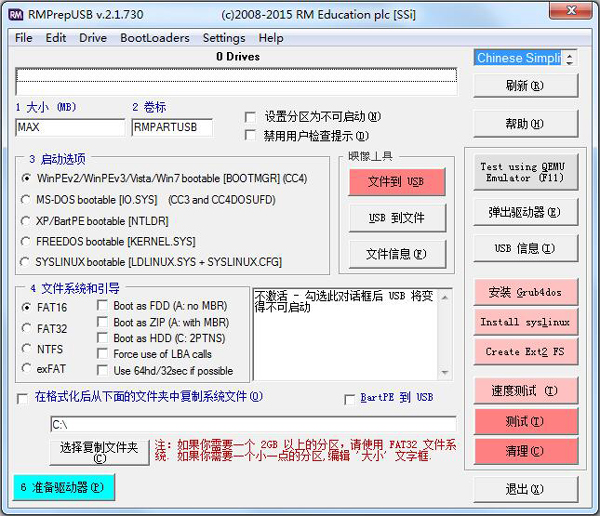Screen dimensions: 600x516
Task: Click the 退出 (X) exit button
Action: (525, 489)
